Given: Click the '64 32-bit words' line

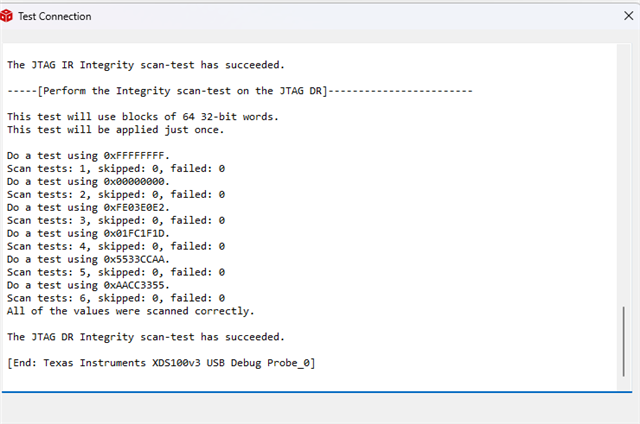Looking at the screenshot, I should pyautogui.click(x=143, y=117).
